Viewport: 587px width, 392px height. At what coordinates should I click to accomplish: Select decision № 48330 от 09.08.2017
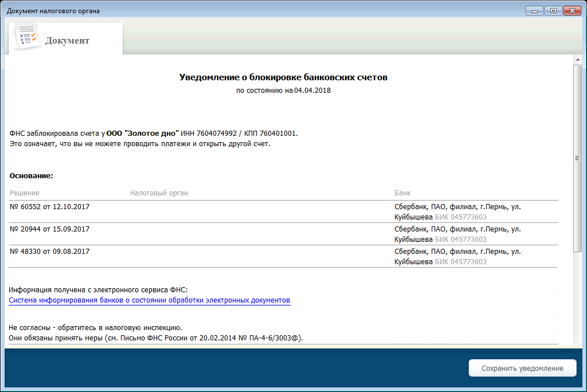pos(49,252)
